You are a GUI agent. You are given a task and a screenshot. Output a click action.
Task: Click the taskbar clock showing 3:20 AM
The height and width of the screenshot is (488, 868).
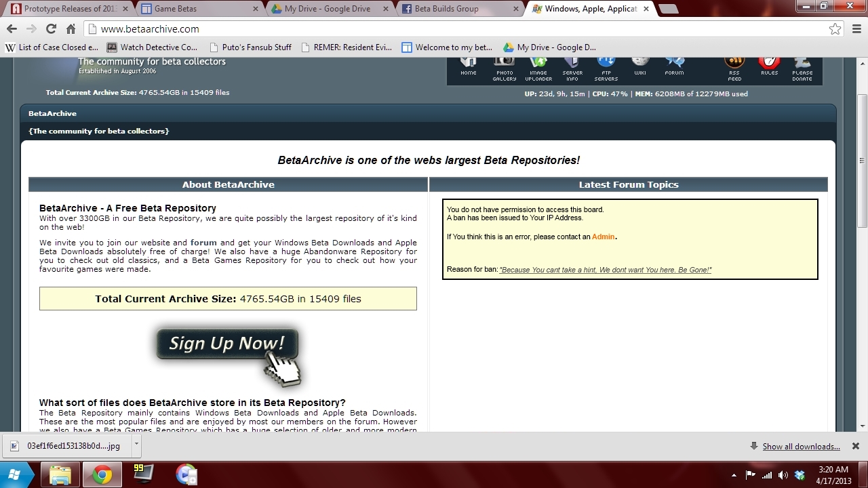click(833, 474)
